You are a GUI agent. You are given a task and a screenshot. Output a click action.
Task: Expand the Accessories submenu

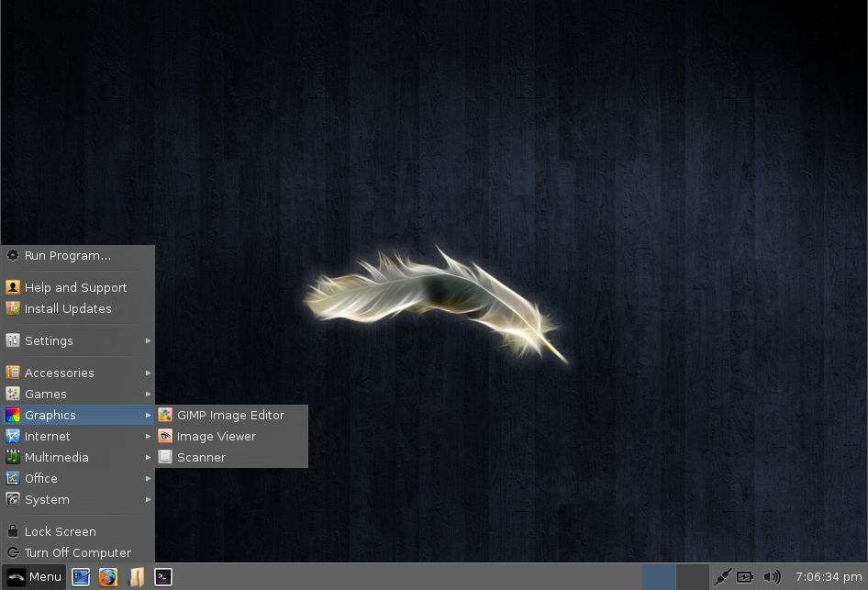pos(77,373)
